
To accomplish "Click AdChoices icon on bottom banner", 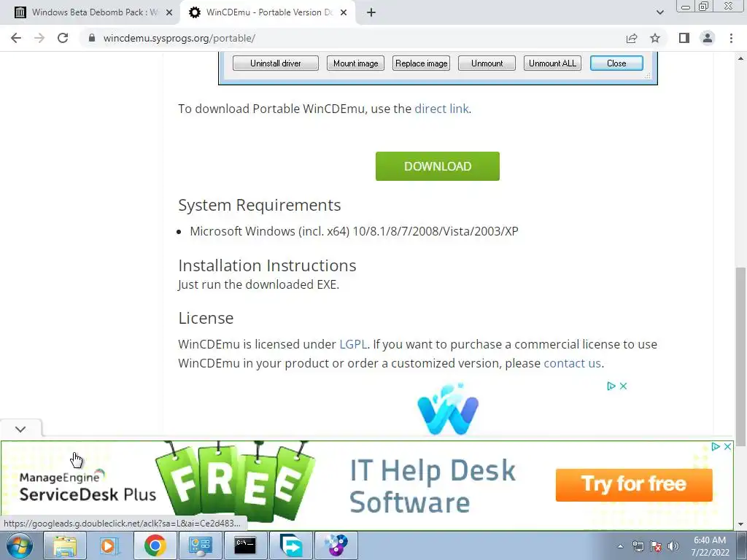I will 716,447.
